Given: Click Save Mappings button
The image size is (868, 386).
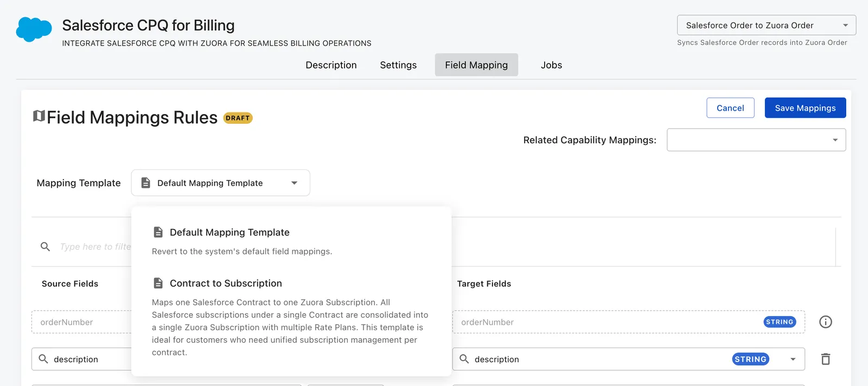Looking at the screenshot, I should pos(805,108).
